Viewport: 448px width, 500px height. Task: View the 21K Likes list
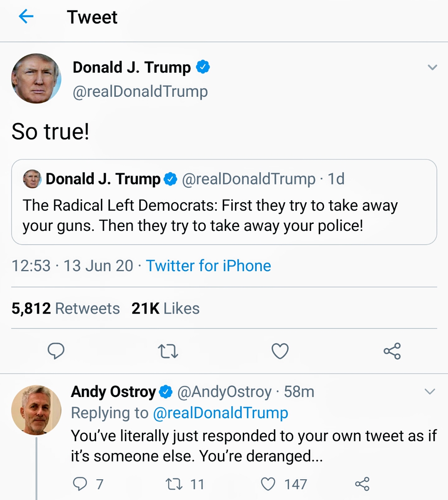point(165,309)
